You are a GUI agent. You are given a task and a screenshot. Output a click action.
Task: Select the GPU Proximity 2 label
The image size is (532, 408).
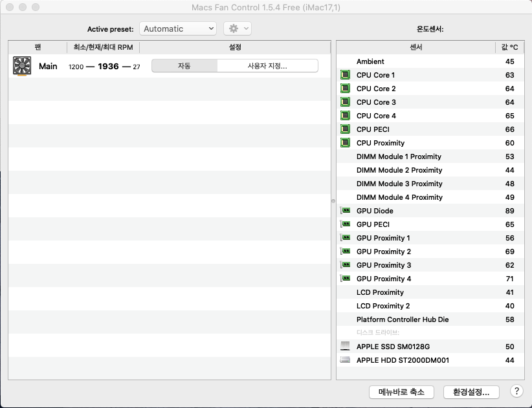383,252
